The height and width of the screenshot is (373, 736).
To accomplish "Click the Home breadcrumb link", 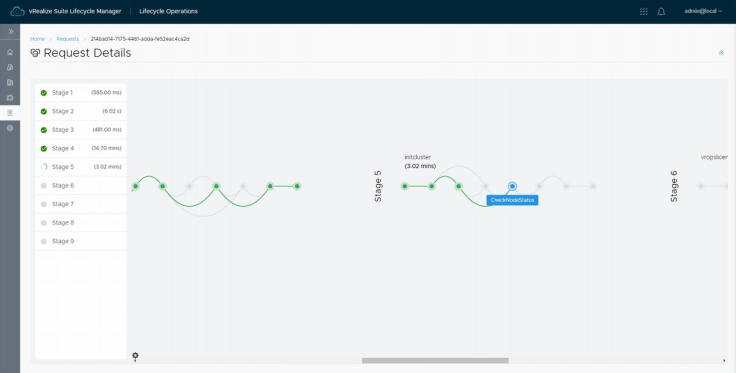I will tap(37, 39).
